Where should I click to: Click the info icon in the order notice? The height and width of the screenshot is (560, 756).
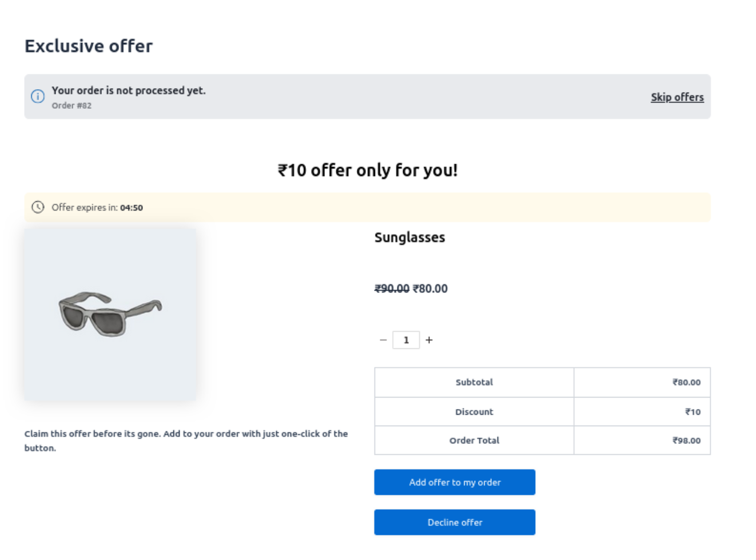pyautogui.click(x=38, y=96)
